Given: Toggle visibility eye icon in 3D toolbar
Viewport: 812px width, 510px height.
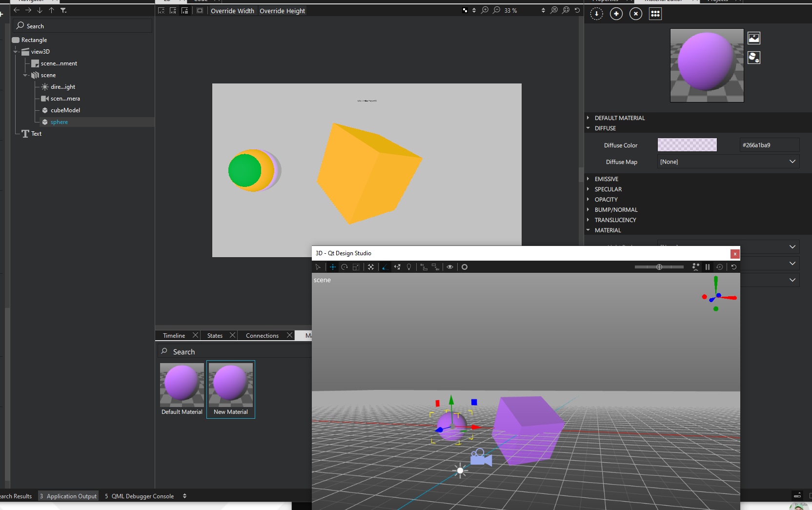Looking at the screenshot, I should coord(450,267).
